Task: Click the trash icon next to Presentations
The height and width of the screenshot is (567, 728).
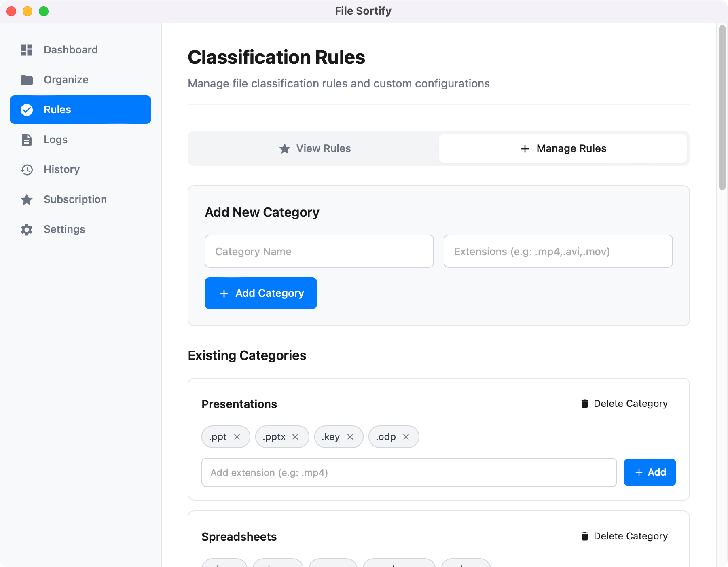Action: click(x=584, y=403)
